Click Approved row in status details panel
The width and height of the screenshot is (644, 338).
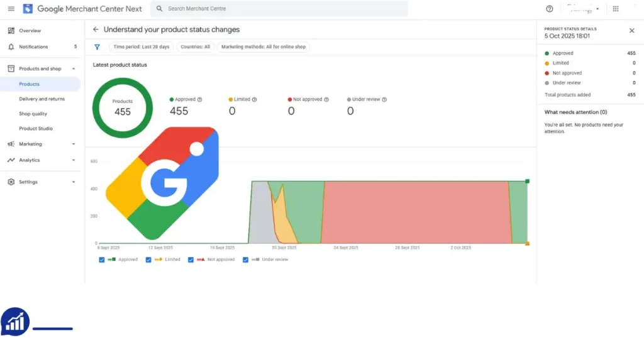[x=590, y=53]
